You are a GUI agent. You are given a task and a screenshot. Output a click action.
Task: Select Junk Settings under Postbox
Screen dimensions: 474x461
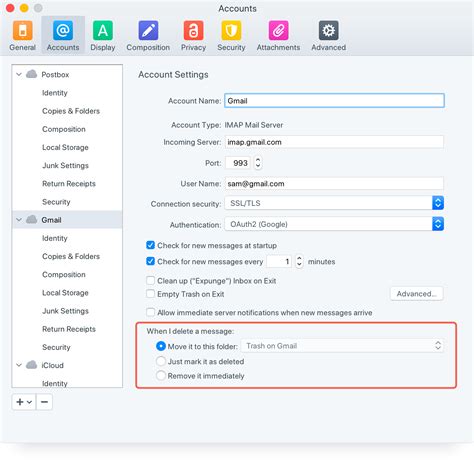(x=65, y=165)
